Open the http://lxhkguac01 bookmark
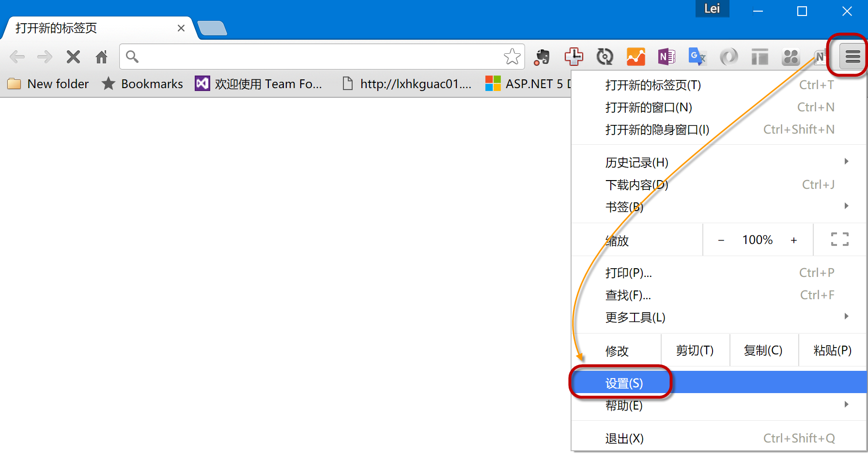Screen dimensions: 868x457 [407, 84]
